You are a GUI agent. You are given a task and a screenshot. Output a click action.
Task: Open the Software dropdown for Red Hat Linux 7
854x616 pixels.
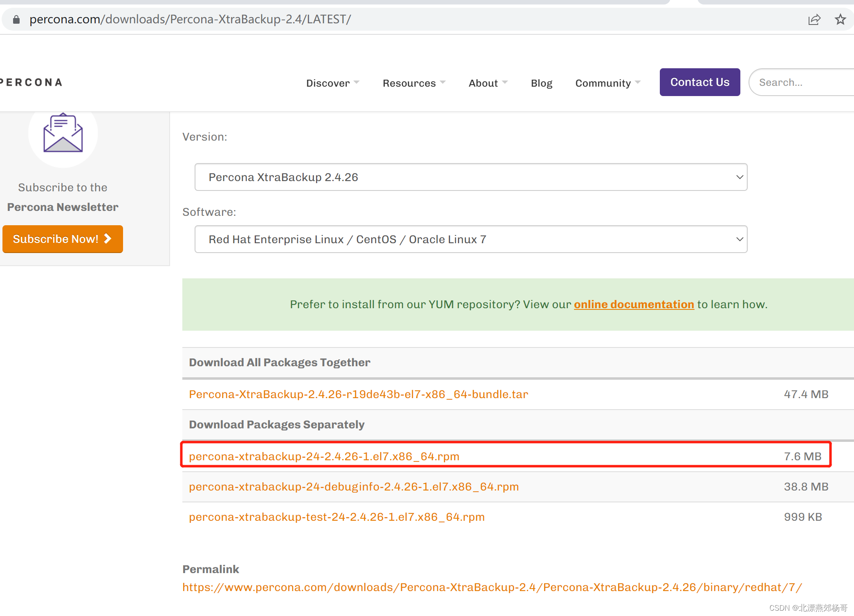click(x=471, y=239)
